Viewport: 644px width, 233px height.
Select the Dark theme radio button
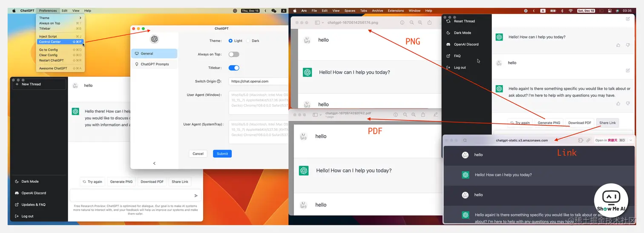[x=248, y=41]
